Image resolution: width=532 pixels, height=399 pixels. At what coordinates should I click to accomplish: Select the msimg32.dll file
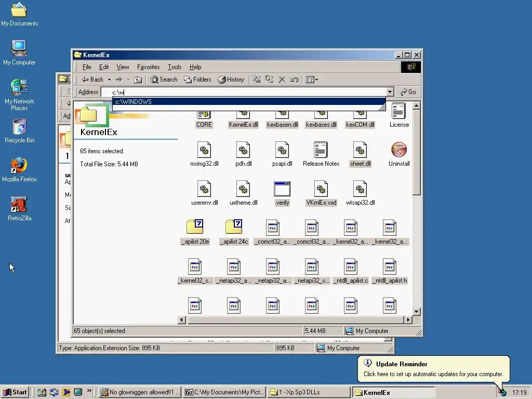[204, 154]
